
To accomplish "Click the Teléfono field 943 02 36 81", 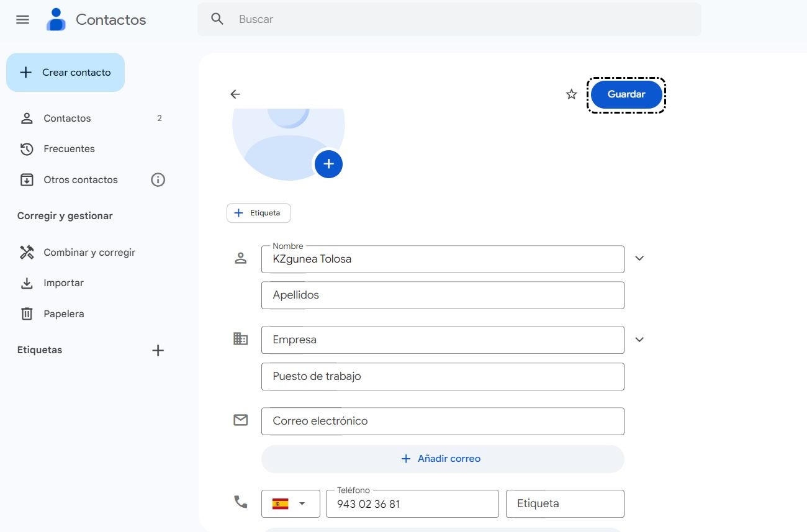I will tap(412, 503).
